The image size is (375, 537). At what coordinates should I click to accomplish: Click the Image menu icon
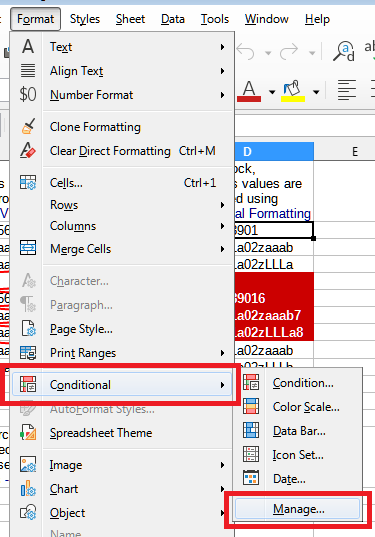click(x=28, y=465)
